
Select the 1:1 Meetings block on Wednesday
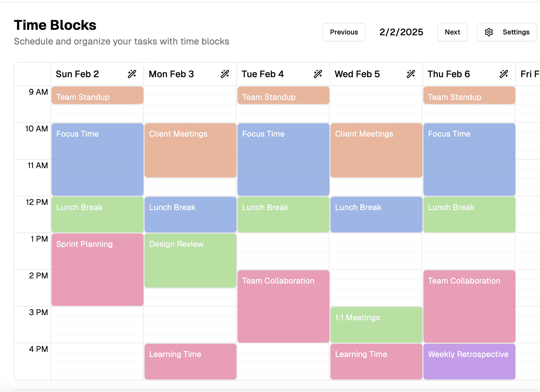tap(376, 324)
